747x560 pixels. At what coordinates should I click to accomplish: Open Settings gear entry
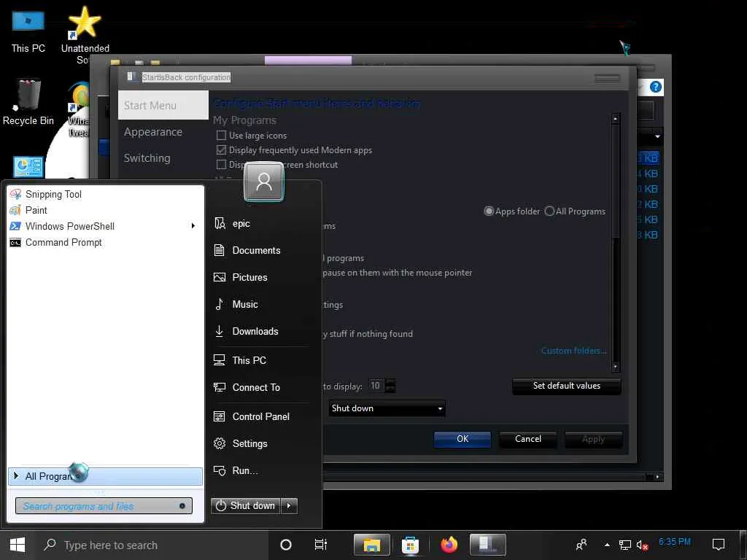[x=249, y=444]
